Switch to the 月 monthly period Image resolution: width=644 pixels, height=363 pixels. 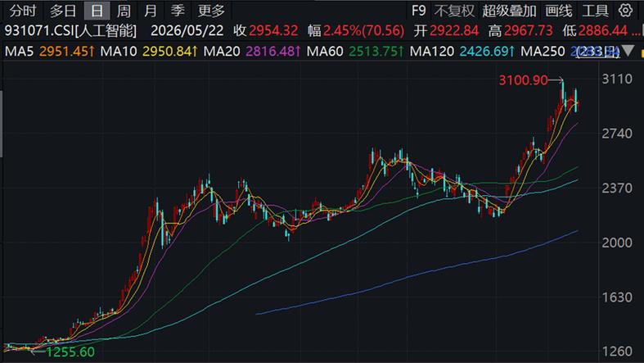click(151, 11)
